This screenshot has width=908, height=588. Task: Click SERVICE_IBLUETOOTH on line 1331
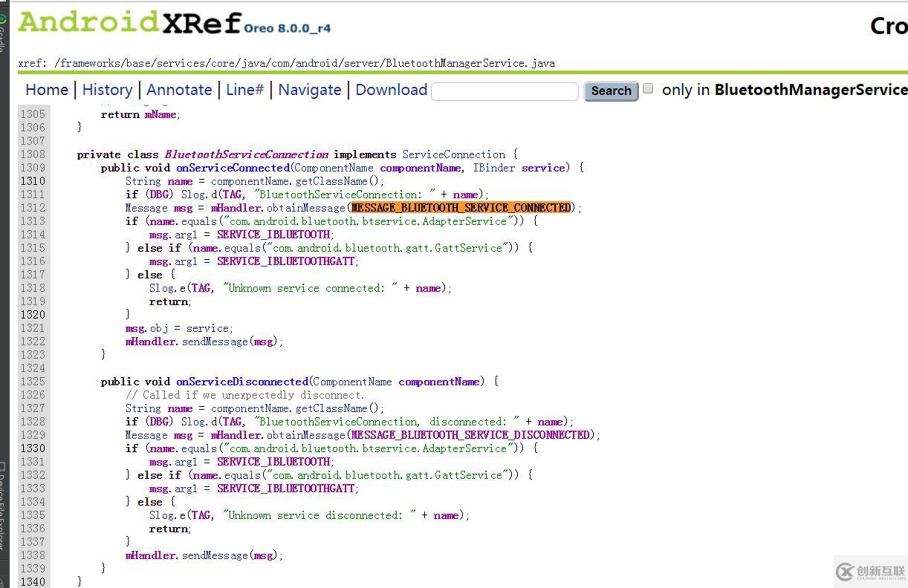(273, 462)
